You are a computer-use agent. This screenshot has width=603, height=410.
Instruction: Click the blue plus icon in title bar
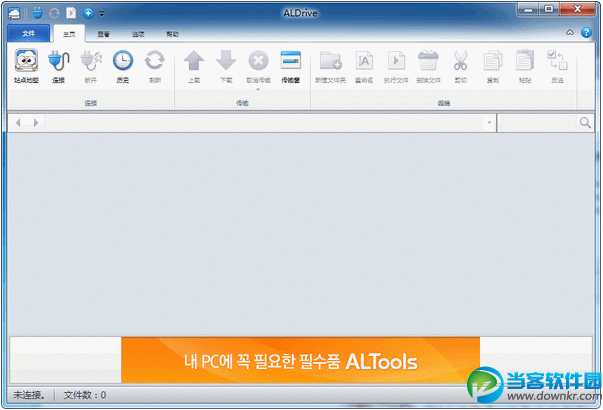pyautogui.click(x=88, y=13)
